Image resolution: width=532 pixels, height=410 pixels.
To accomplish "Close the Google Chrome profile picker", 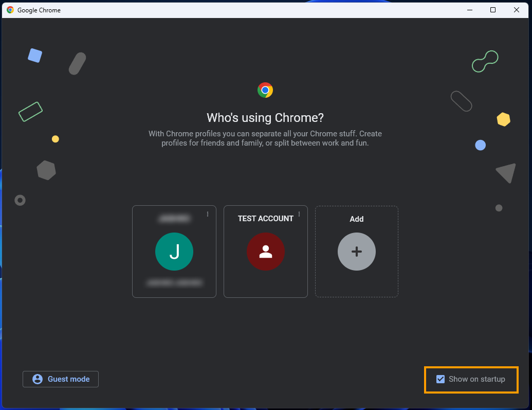I will [x=517, y=10].
